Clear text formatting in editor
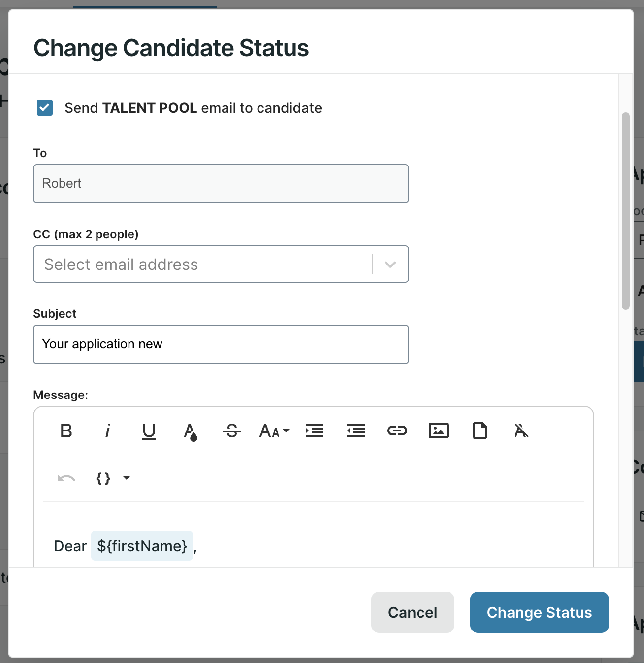Screen dimensions: 644x663 point(521,431)
